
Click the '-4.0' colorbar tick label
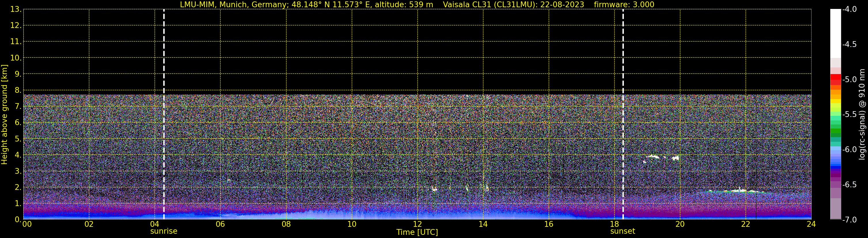coord(849,10)
